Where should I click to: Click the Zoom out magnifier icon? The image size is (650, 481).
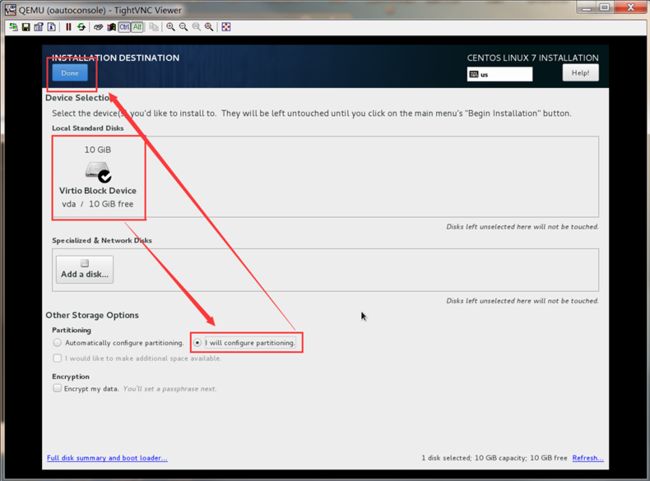tap(183, 27)
